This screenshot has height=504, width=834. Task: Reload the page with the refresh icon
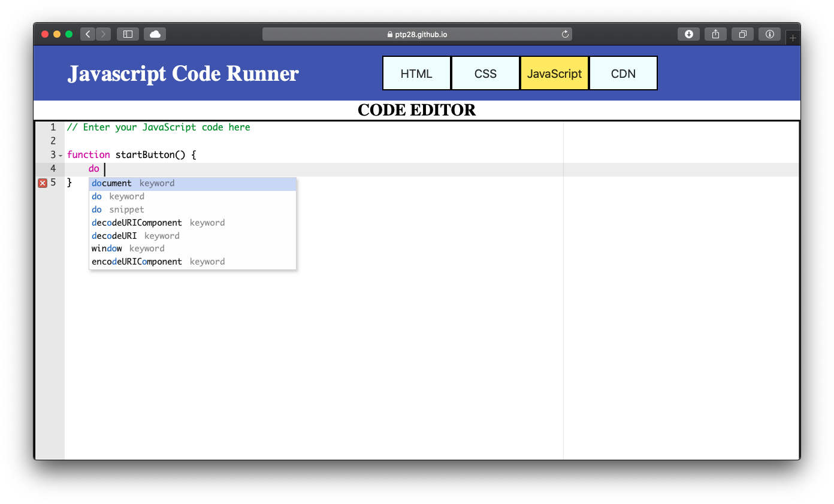click(564, 34)
